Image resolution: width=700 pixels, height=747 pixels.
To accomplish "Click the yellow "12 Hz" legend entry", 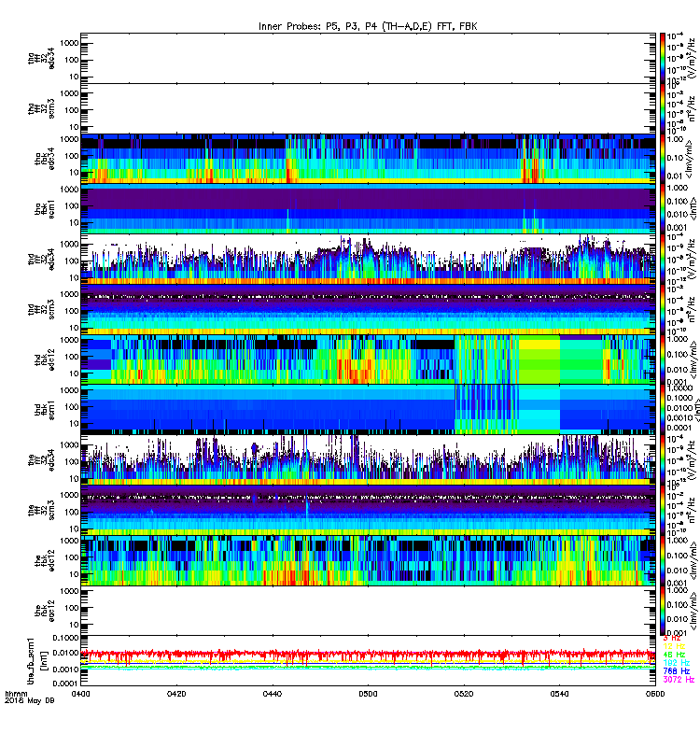I will [674, 646].
